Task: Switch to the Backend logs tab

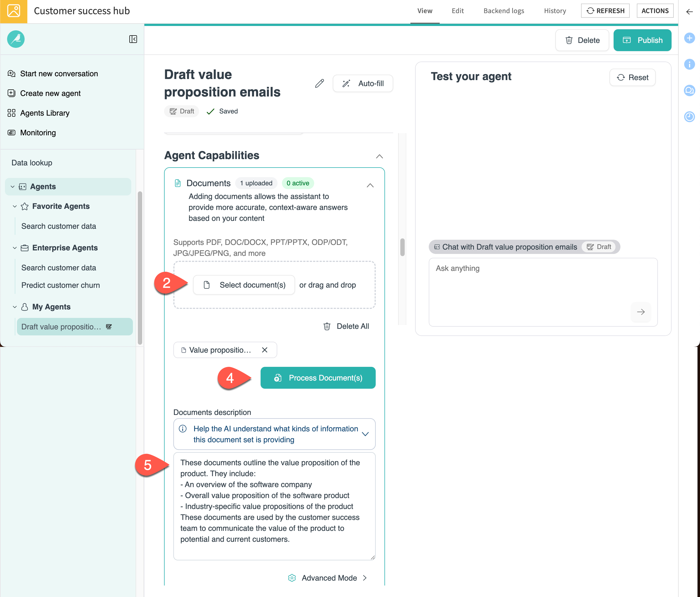Action: 503,11
